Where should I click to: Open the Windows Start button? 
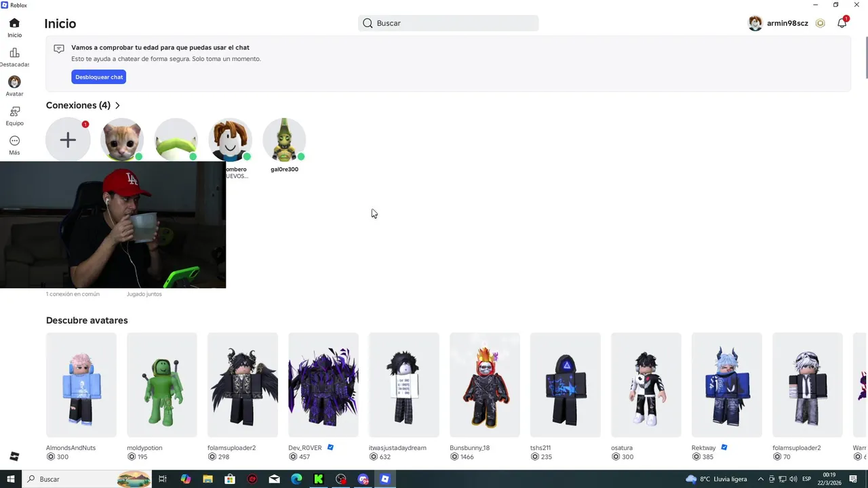[11, 479]
